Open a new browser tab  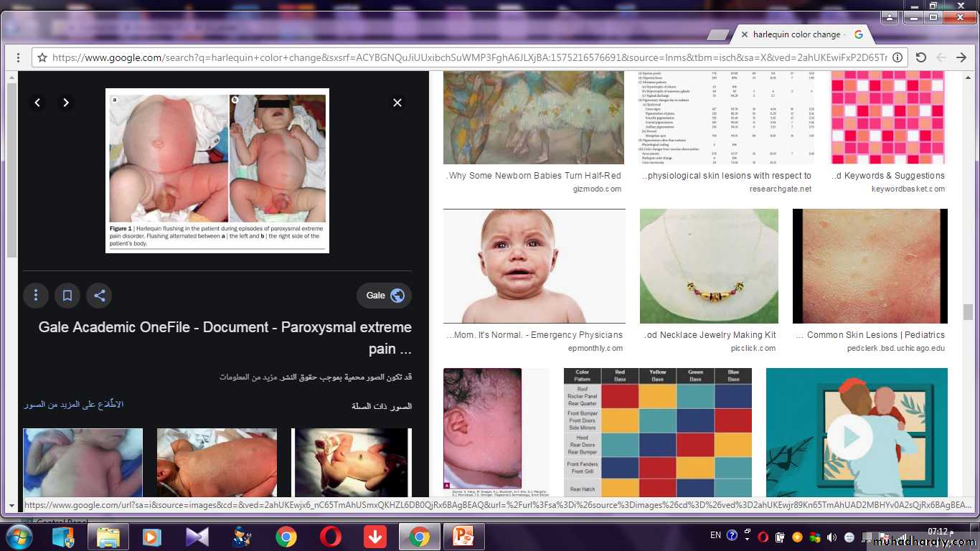(x=717, y=35)
